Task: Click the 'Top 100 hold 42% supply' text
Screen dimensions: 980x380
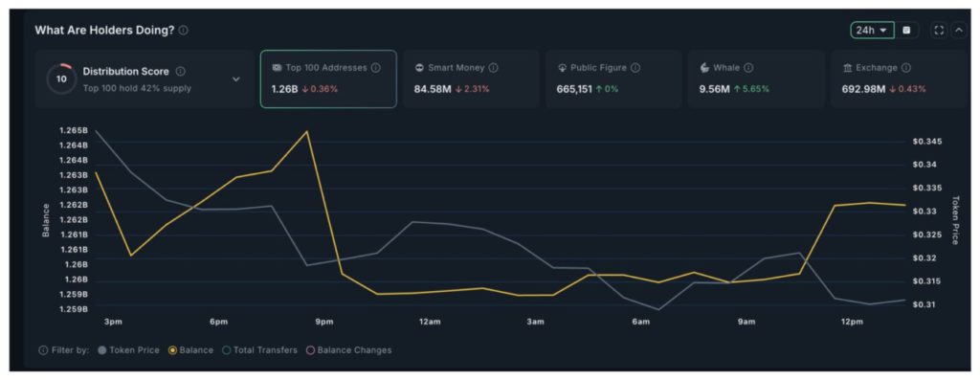Action: click(x=137, y=88)
